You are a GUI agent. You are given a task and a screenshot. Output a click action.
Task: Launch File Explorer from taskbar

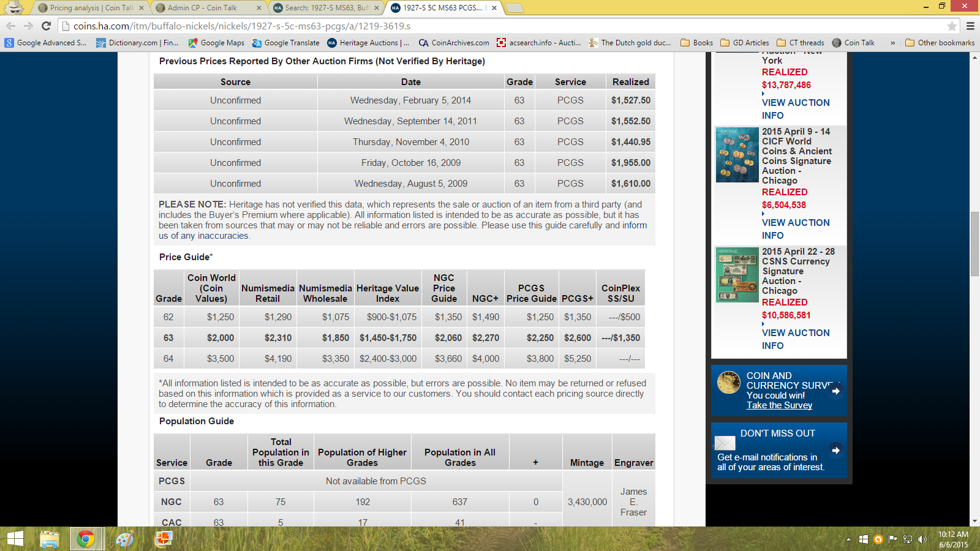tap(49, 539)
